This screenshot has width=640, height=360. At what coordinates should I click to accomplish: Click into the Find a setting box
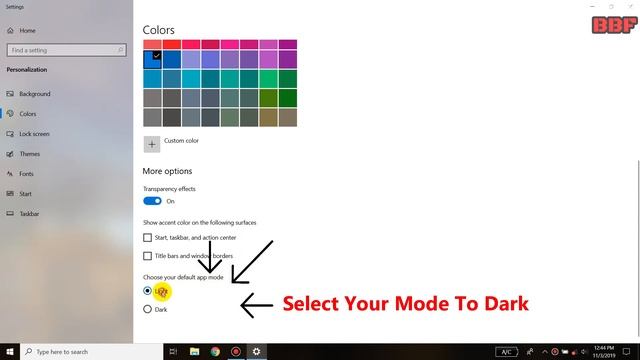pyautogui.click(x=67, y=50)
